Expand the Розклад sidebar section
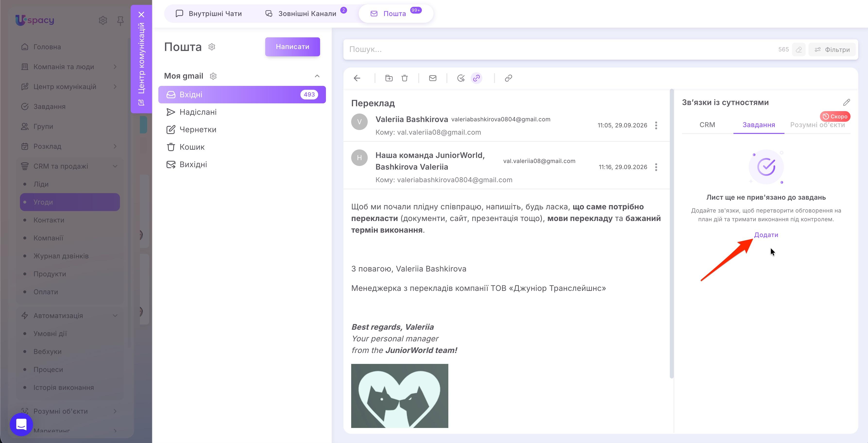868x443 pixels. [115, 146]
